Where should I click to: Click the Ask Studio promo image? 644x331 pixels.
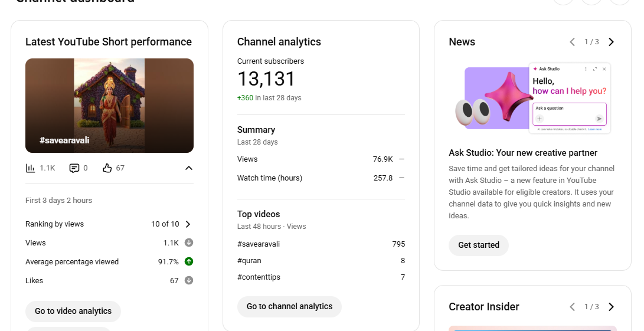click(x=532, y=99)
